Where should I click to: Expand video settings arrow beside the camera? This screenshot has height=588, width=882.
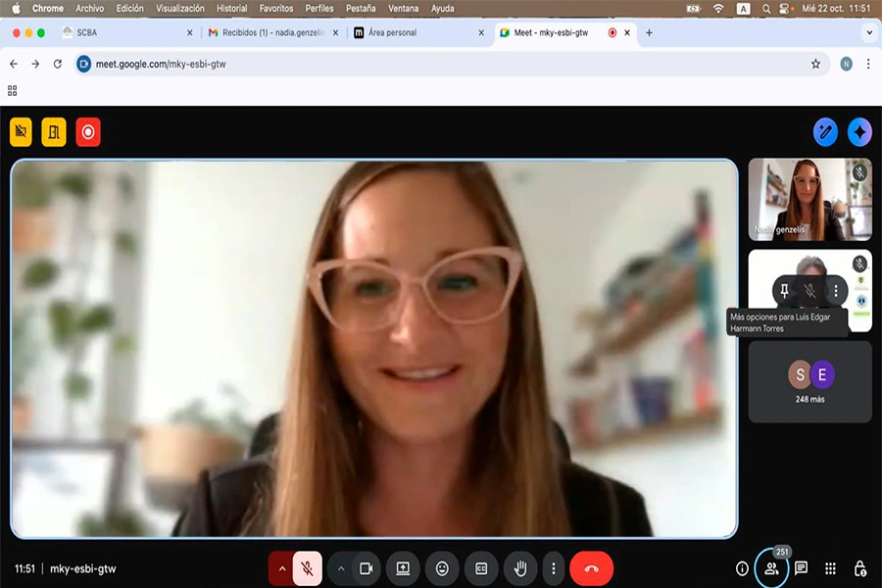[x=341, y=568]
